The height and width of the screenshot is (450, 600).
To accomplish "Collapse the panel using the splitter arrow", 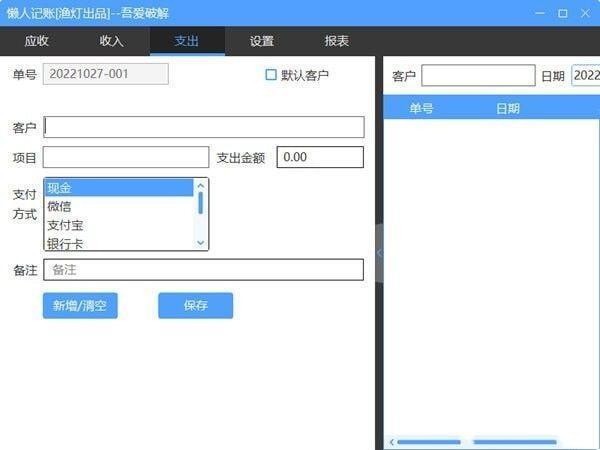I will (379, 253).
